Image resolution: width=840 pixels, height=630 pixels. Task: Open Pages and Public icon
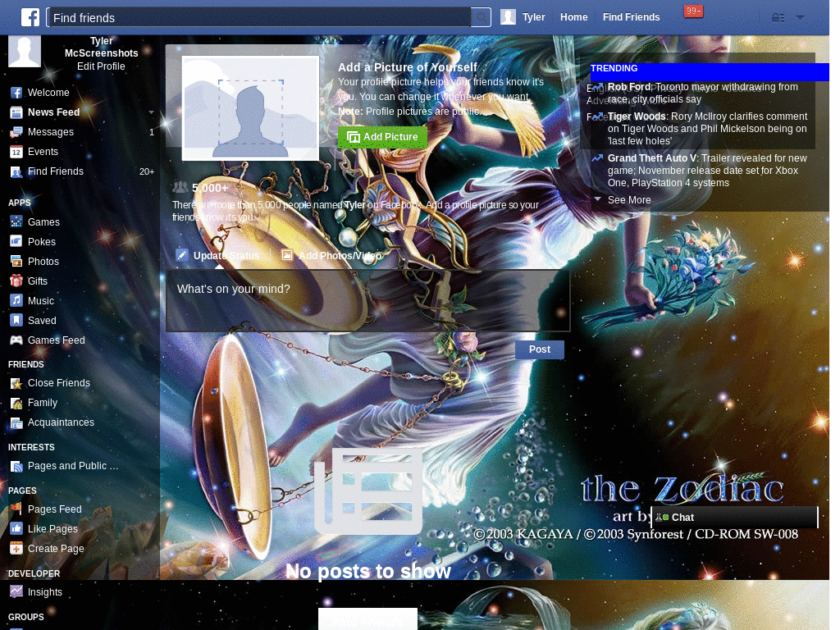(x=16, y=466)
